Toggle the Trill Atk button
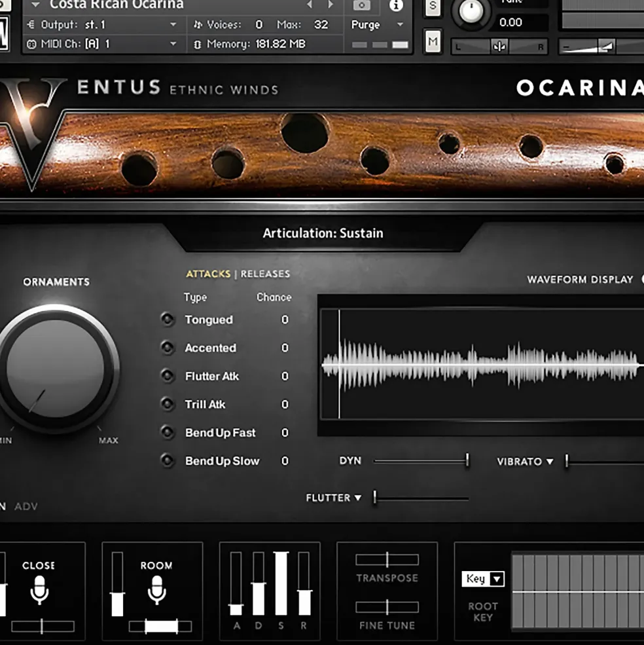The width and height of the screenshot is (644, 645). tap(168, 404)
